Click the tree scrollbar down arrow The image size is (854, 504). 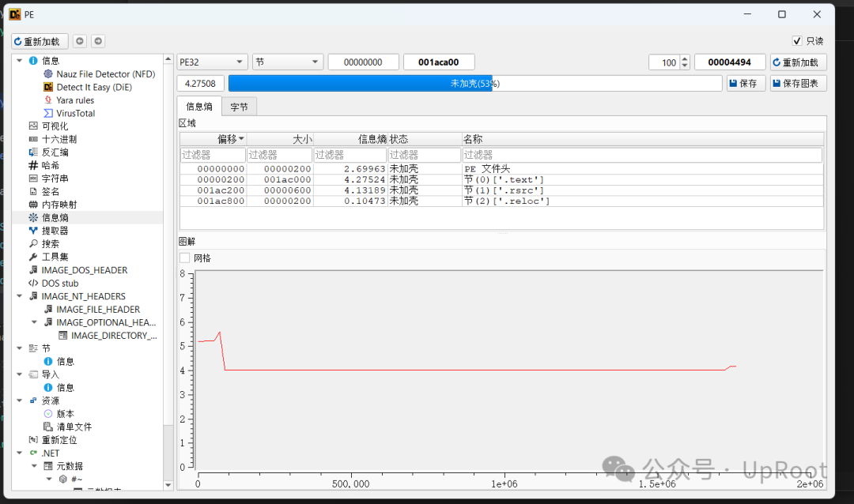click(x=168, y=484)
